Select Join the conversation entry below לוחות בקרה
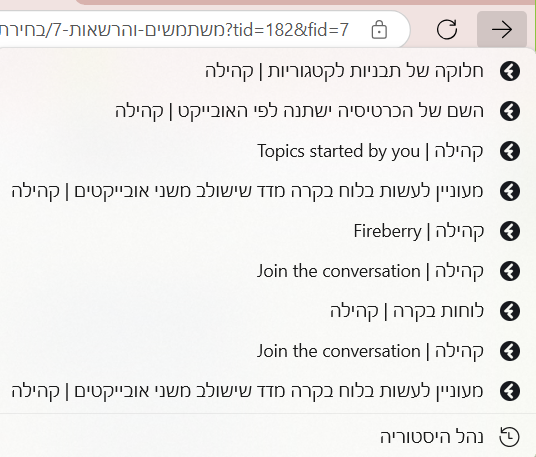 point(268,351)
